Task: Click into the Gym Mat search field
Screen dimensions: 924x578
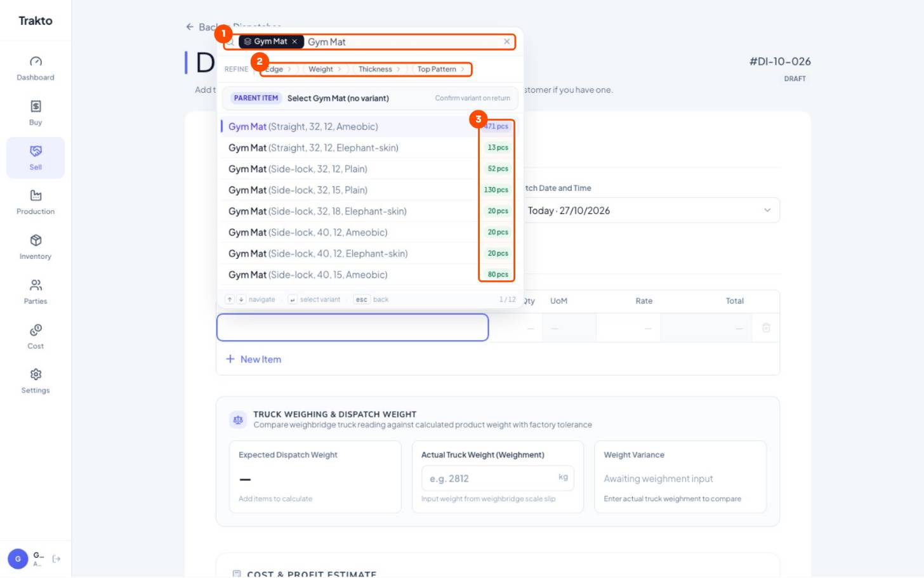Action: 403,42
